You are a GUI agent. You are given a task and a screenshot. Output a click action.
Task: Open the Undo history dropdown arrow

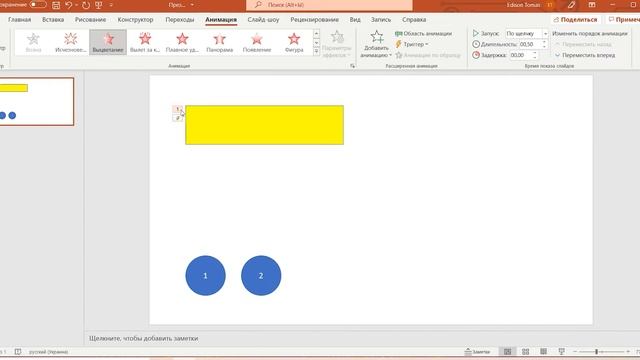[76, 5]
